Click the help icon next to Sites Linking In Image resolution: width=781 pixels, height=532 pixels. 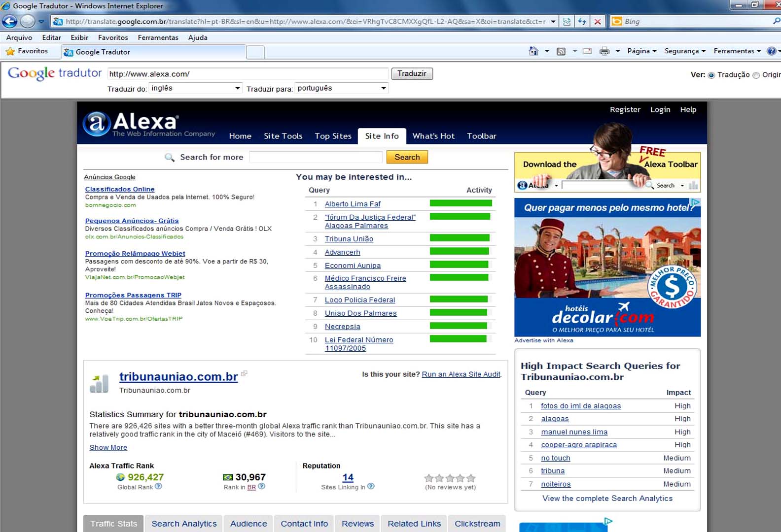(371, 486)
